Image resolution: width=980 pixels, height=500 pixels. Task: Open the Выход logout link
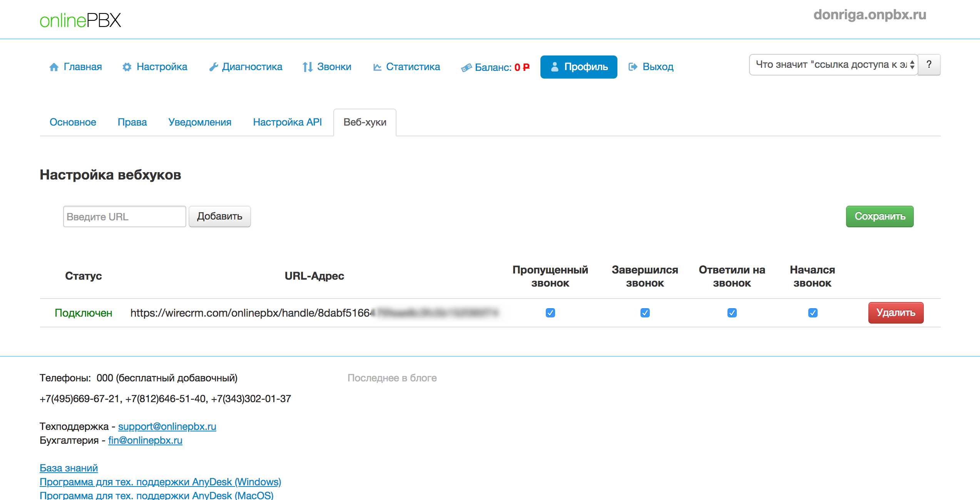(x=651, y=67)
